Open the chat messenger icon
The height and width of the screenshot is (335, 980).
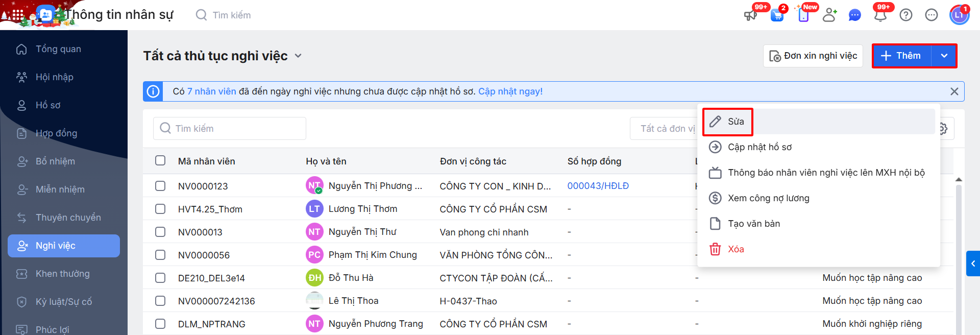click(854, 15)
